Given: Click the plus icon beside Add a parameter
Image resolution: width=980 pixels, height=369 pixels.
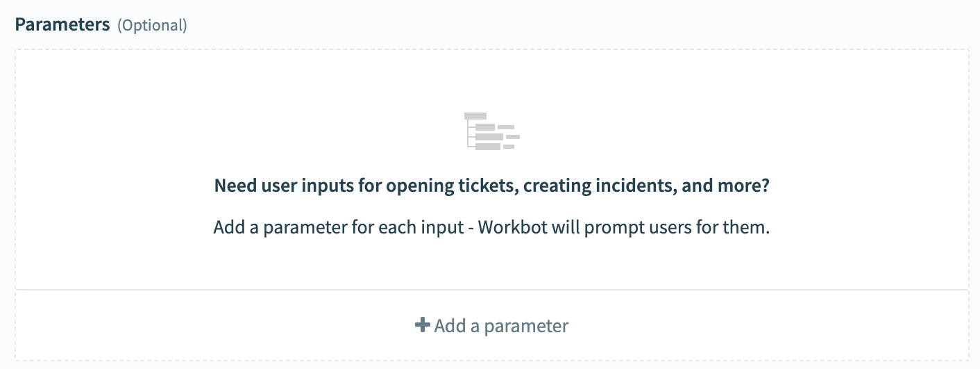Looking at the screenshot, I should coord(422,325).
